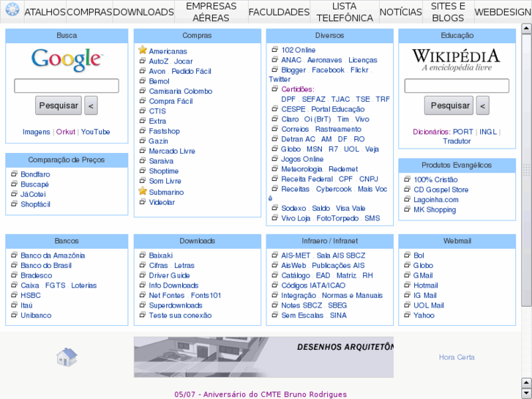
Task: Click the vertical scrollbar thumb
Action: pyautogui.click(x=526, y=170)
